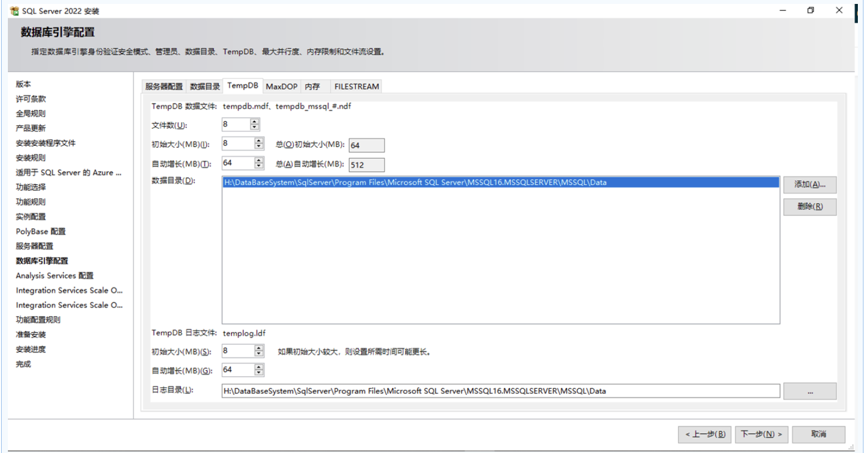Open the FILESTREAM tab
The height and width of the screenshot is (453, 868).
click(356, 86)
